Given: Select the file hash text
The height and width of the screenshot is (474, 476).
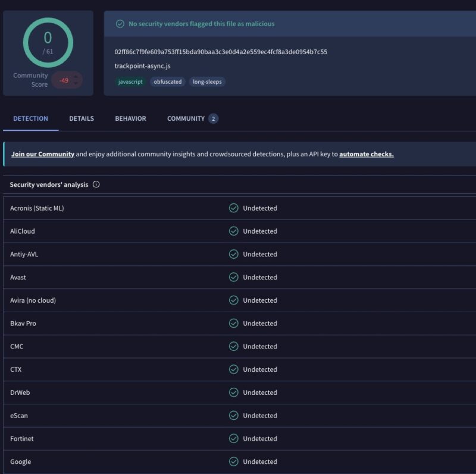Looking at the screenshot, I should 221,52.
